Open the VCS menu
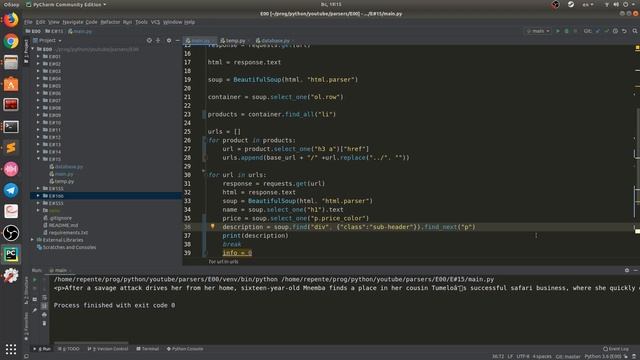 (x=156, y=22)
